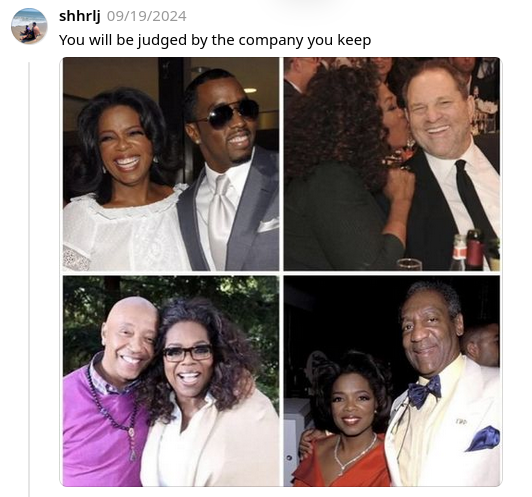
Task: Open the top-left photo with sunglasses man
Action: click(171, 164)
